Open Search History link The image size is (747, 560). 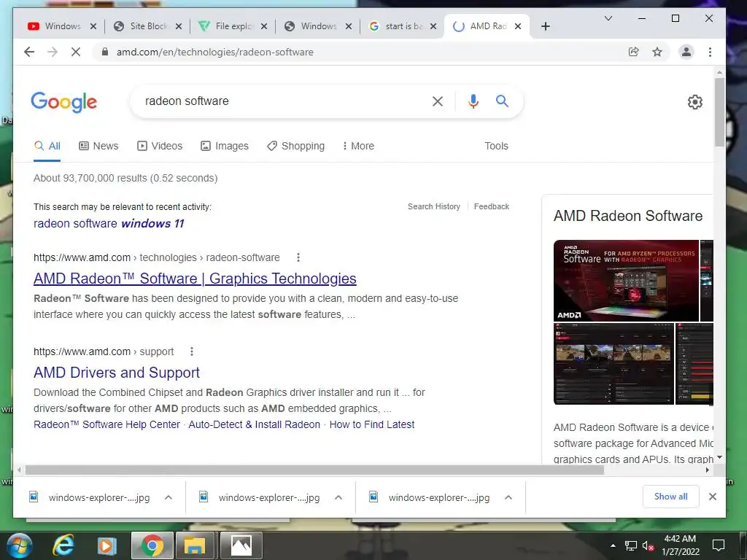434,206
